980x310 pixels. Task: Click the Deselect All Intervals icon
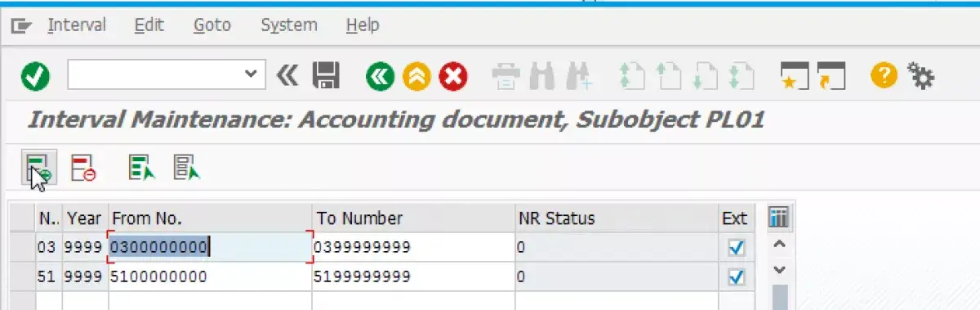(187, 167)
